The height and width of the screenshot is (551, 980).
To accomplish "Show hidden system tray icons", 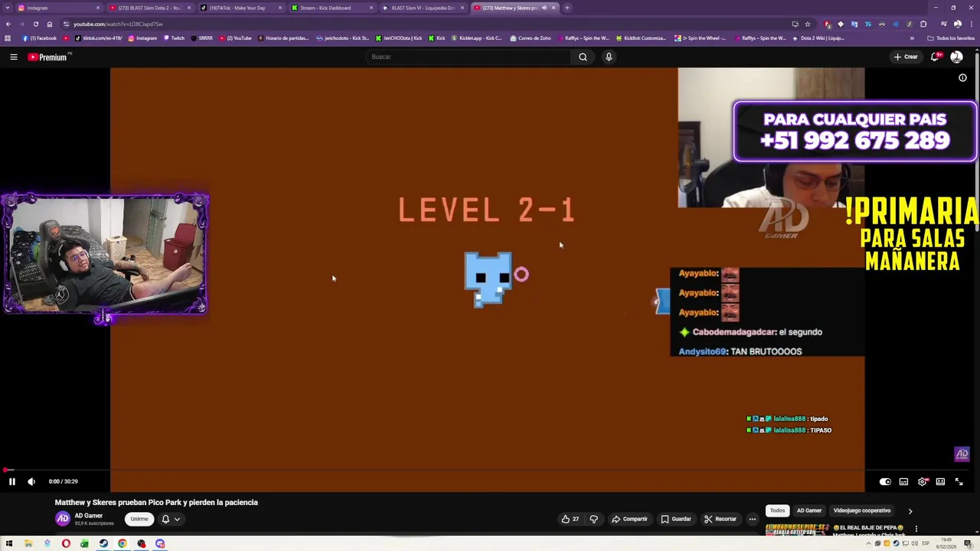I will point(869,544).
